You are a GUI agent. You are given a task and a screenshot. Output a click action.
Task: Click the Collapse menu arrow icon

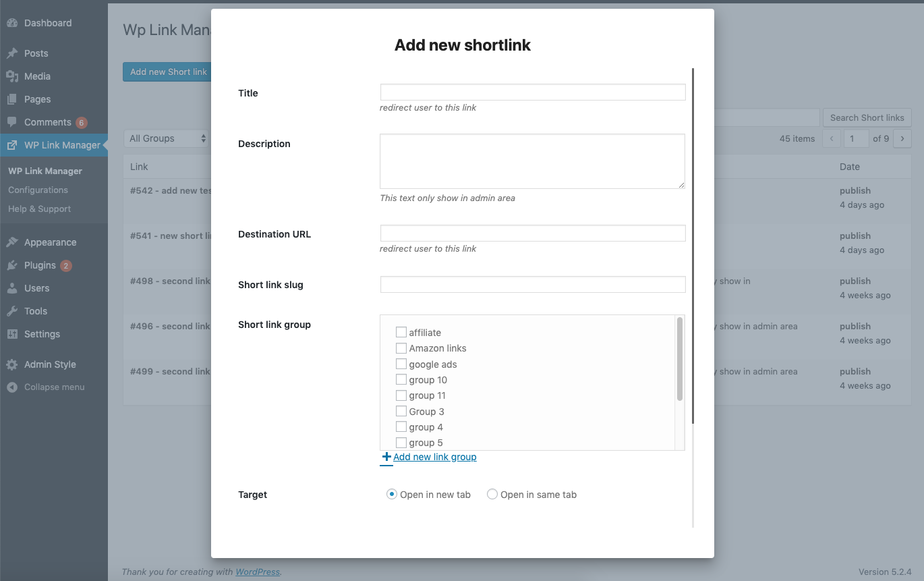point(12,387)
